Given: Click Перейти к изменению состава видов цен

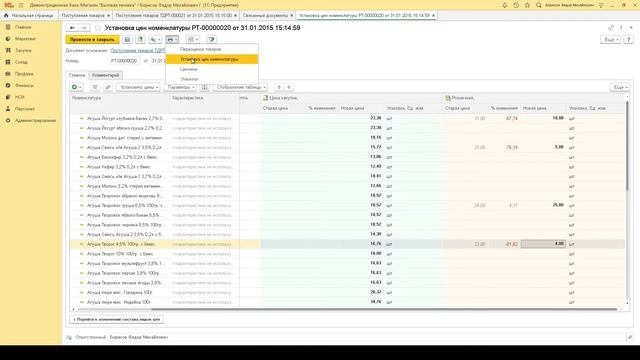Looking at the screenshot, I should pyautogui.click(x=117, y=320).
